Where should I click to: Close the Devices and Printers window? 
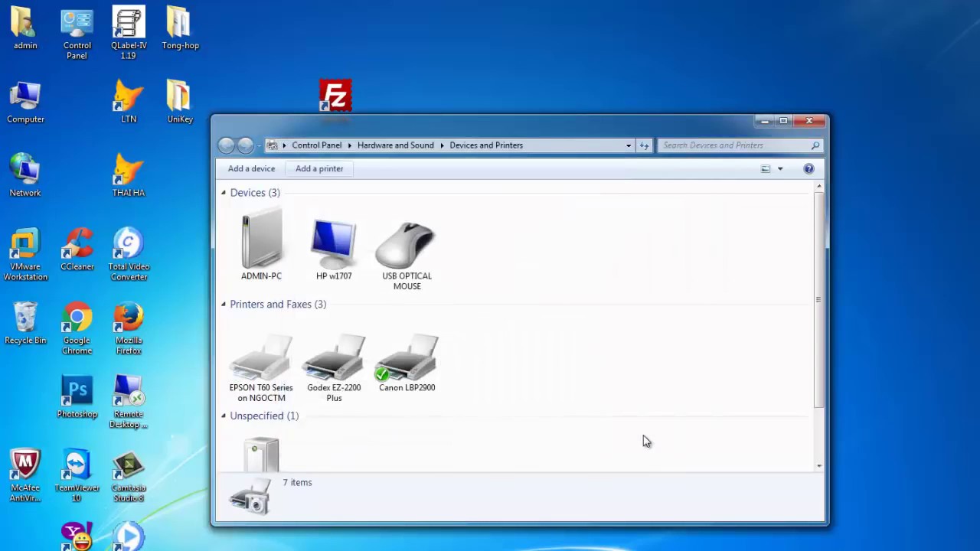click(x=808, y=121)
